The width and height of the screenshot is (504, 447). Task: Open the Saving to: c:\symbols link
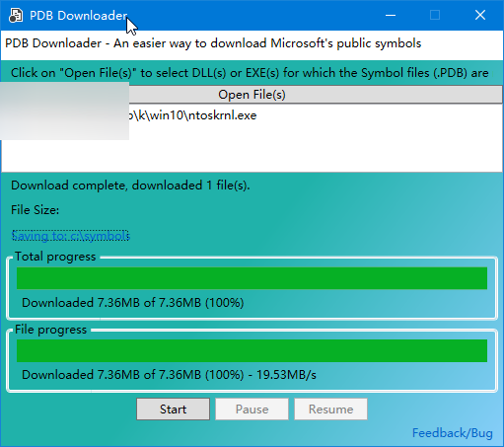71,236
